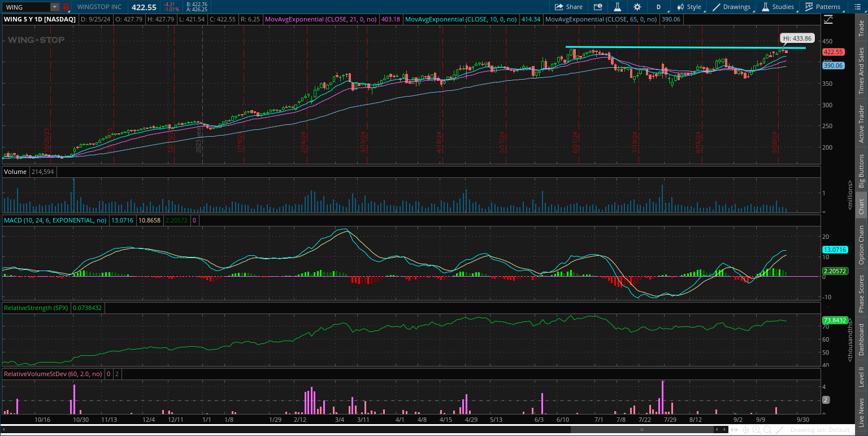Open the Patterns dropdown menu
Image resolution: width=868 pixels, height=436 pixels.
[823, 7]
